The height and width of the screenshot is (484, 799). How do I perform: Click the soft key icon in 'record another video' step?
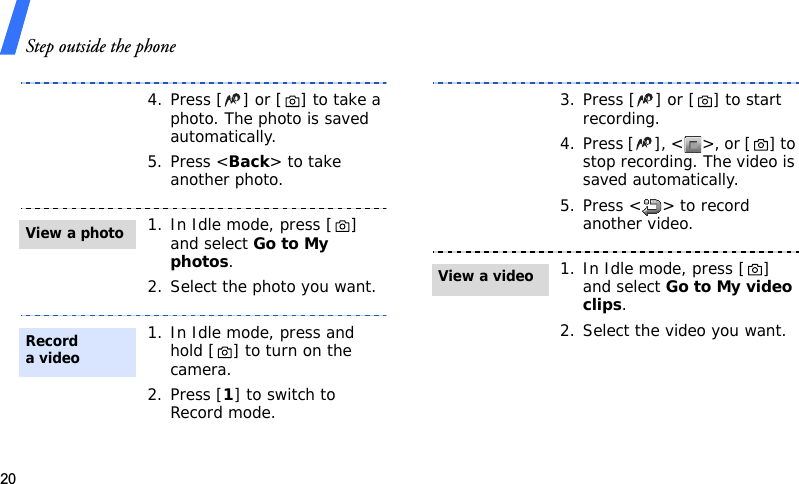pos(651,207)
